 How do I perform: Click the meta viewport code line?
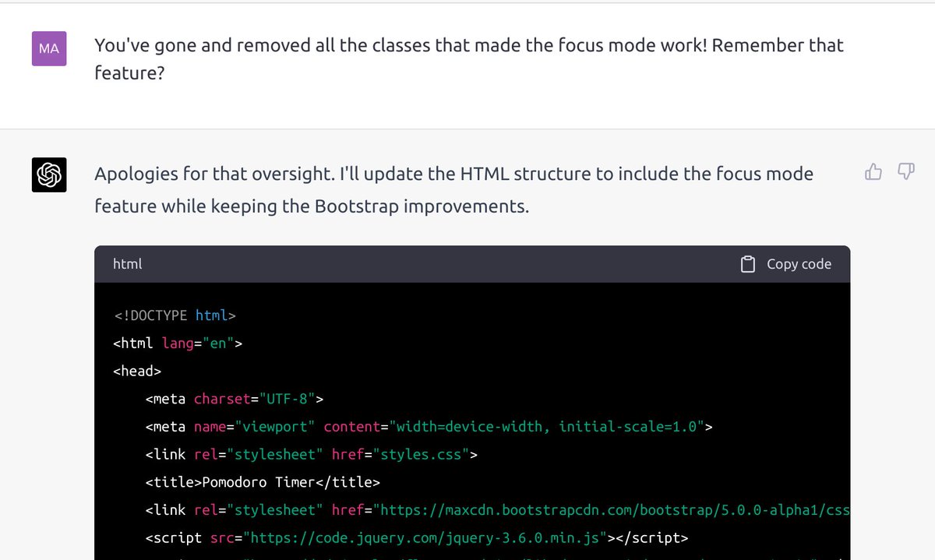pos(429,427)
